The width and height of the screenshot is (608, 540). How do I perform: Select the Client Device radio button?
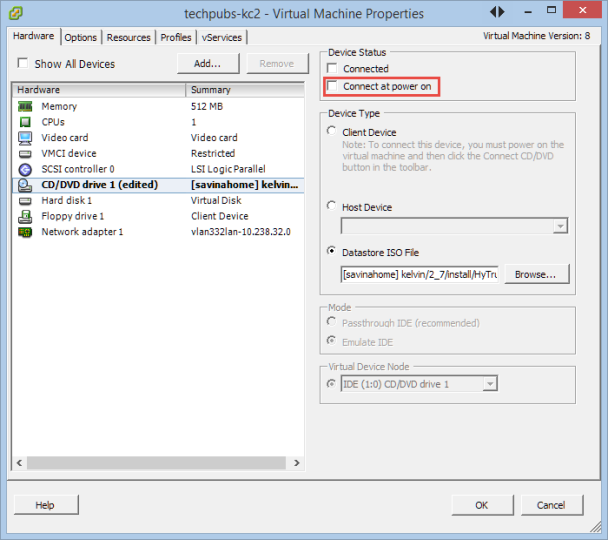click(x=332, y=131)
